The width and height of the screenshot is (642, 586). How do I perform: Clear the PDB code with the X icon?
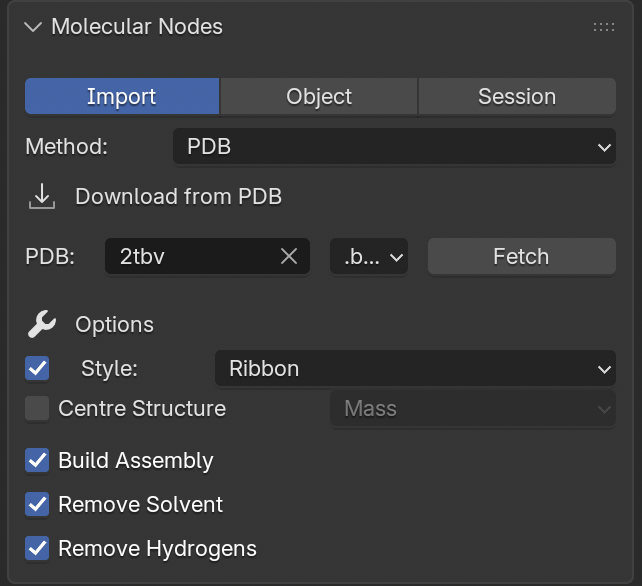point(289,257)
